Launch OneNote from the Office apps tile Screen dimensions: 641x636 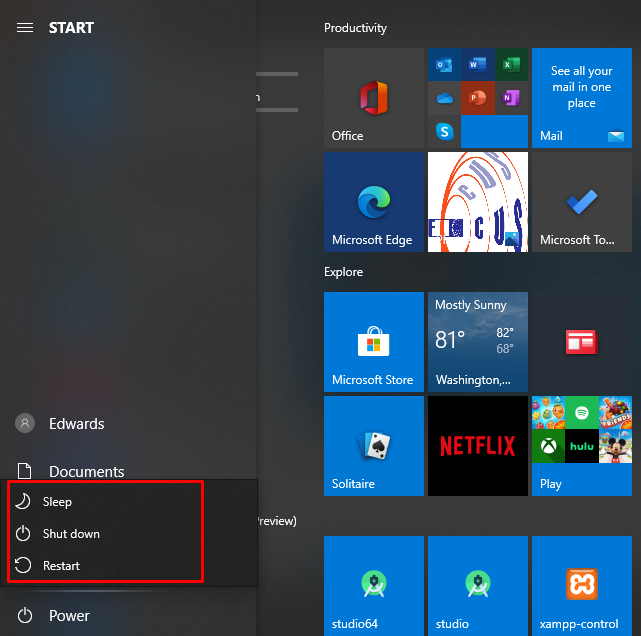coord(511,98)
